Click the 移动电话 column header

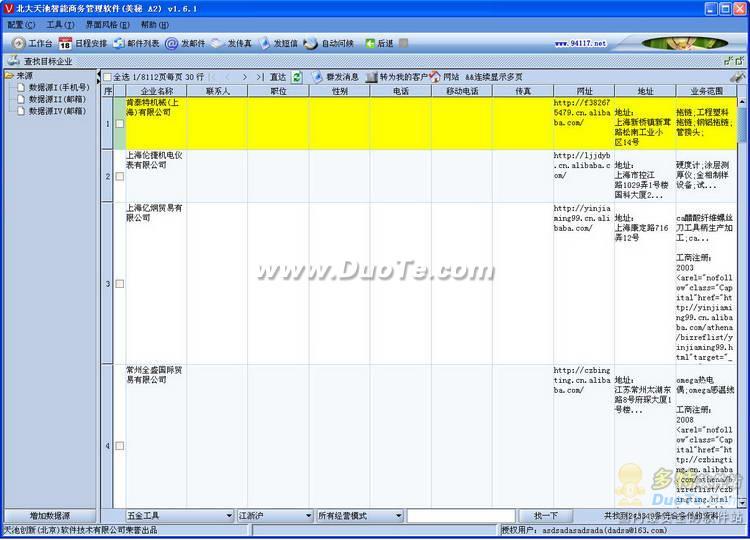[x=462, y=91]
